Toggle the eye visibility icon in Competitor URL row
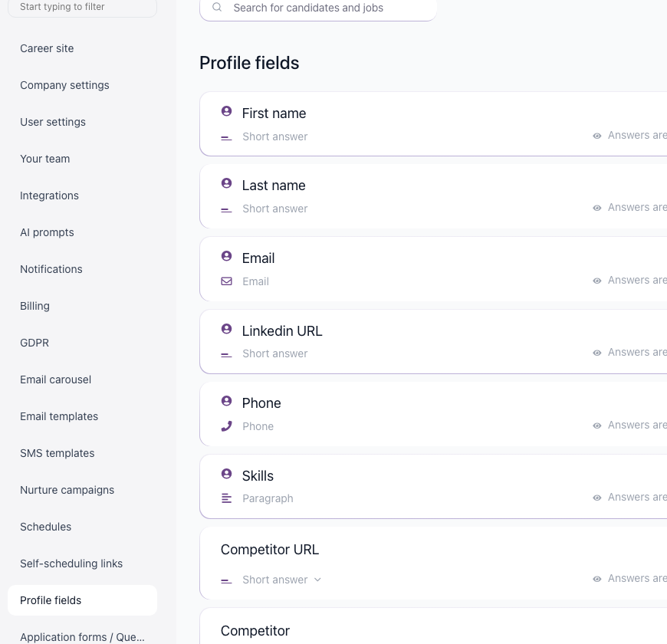This screenshot has width=667, height=644. (x=597, y=579)
